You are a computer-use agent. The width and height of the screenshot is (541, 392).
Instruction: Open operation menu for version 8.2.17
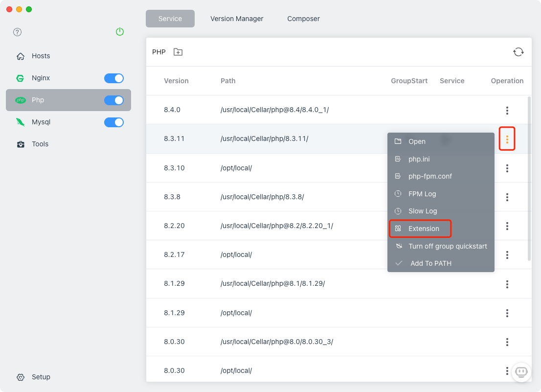[507, 255]
